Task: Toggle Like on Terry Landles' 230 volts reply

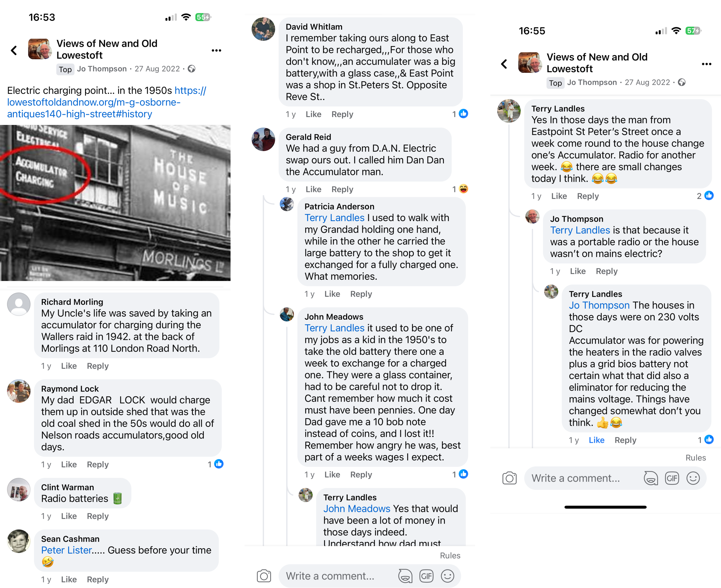Action: click(596, 440)
